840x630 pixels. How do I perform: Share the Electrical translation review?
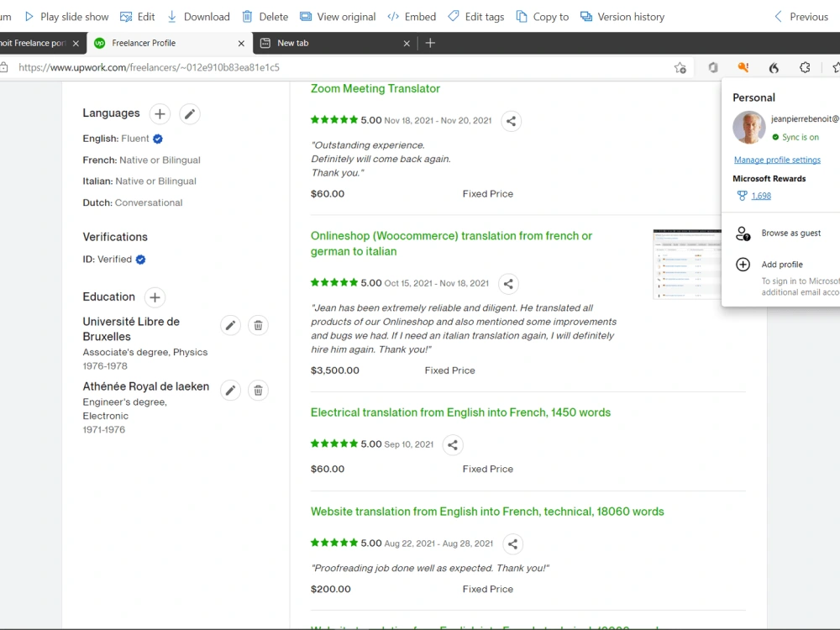pos(453,444)
